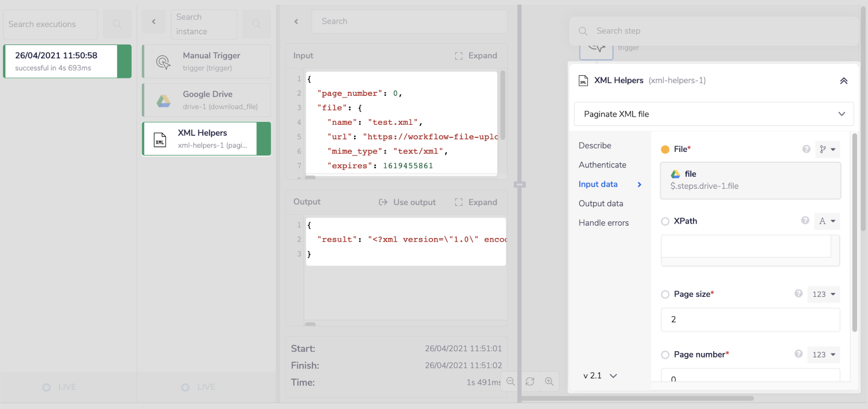868x409 pixels.
Task: Expand the Input JSON viewer
Action: point(476,55)
